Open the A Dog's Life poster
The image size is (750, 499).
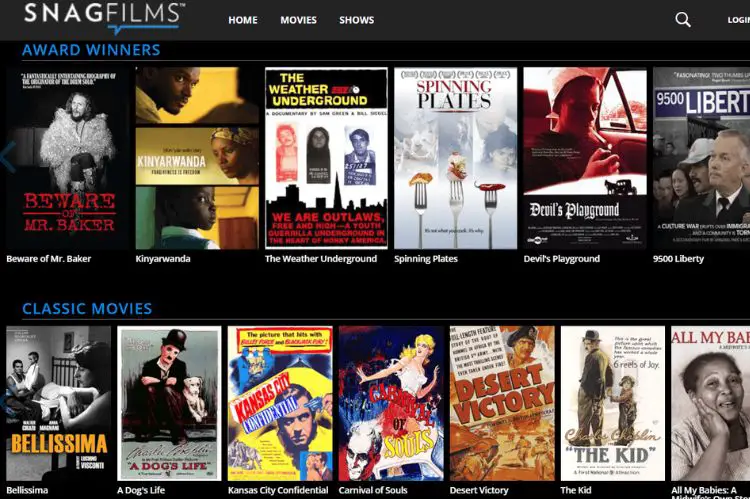tap(169, 403)
